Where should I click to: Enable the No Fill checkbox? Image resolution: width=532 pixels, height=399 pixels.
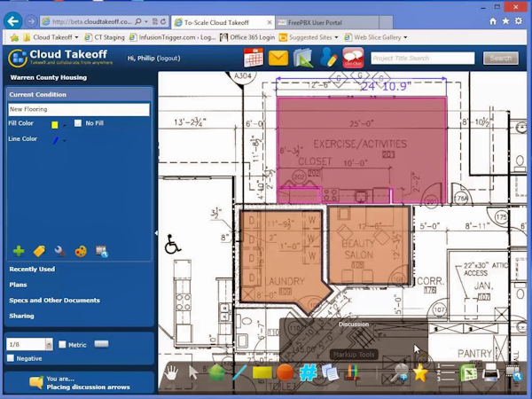[78, 123]
